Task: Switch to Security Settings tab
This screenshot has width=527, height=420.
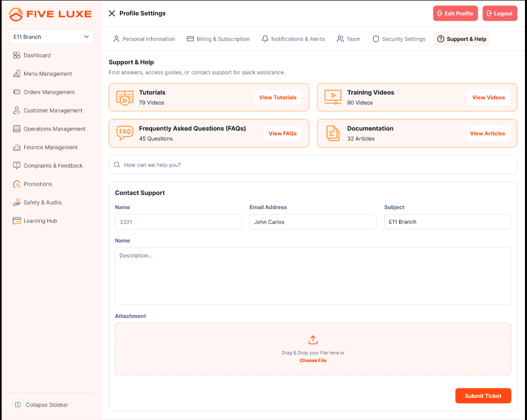Action: 399,39
